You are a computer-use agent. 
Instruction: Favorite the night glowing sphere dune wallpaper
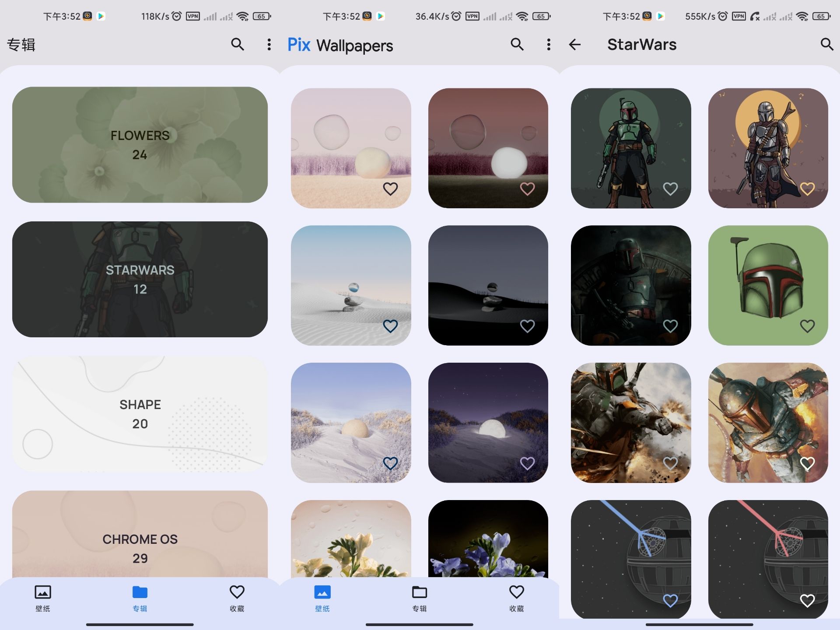527,463
